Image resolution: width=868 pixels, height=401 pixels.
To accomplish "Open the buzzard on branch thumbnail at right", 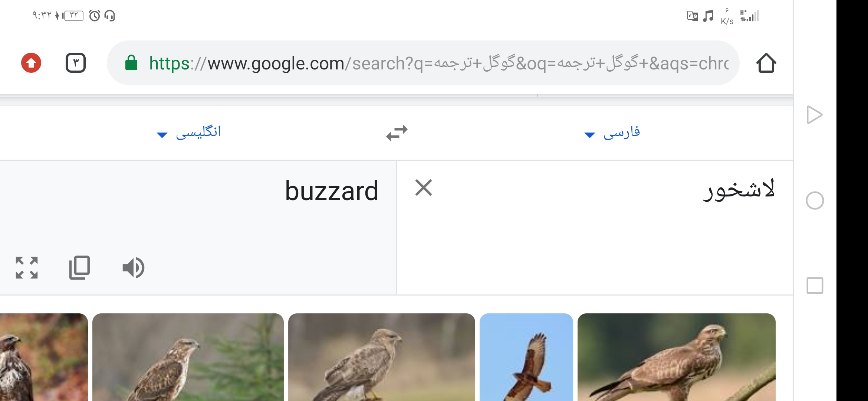I will pyautogui.click(x=676, y=357).
